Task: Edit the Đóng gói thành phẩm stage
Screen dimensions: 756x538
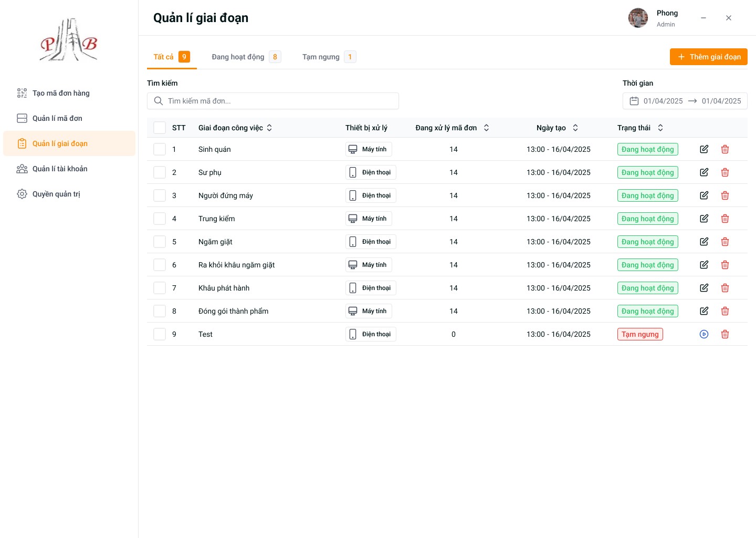Action: point(704,311)
